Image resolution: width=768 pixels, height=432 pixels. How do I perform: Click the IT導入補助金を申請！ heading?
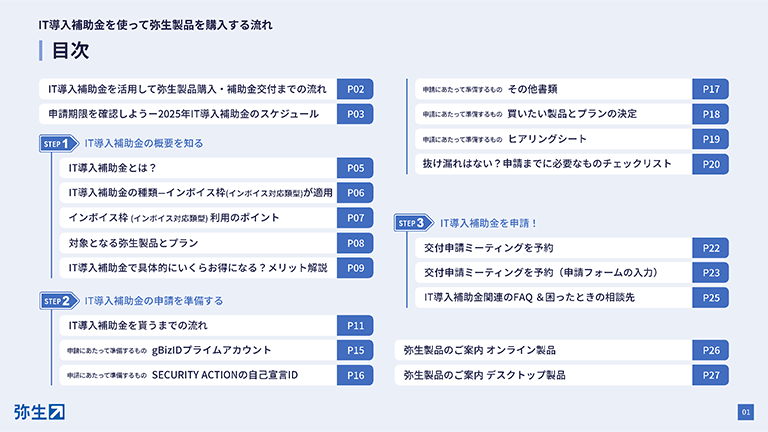point(488,223)
